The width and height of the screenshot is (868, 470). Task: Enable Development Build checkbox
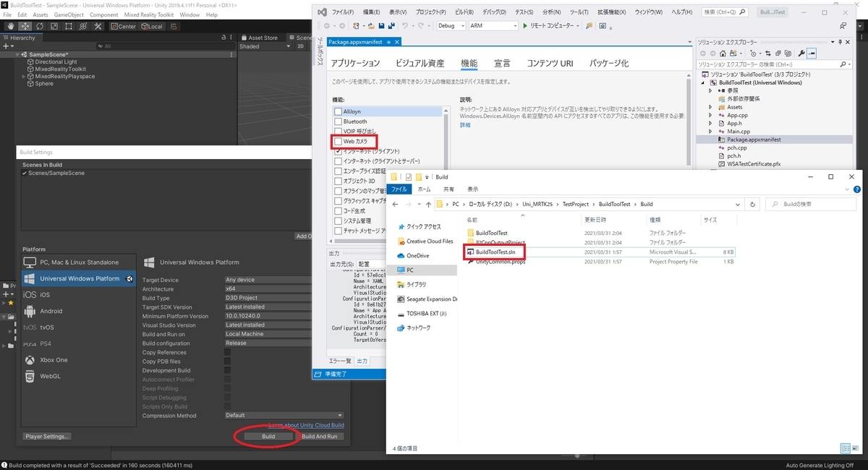[228, 370]
